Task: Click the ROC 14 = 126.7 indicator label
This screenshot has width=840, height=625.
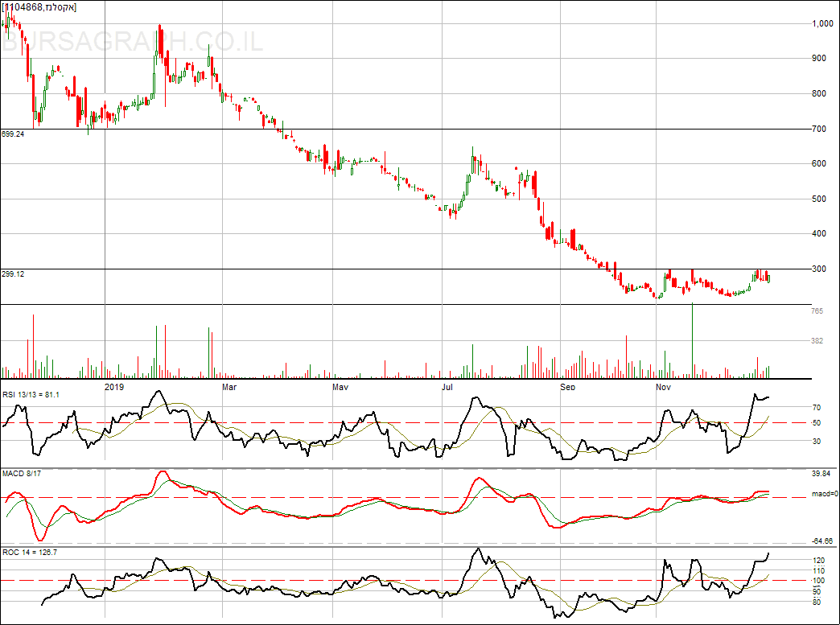Action: click(30, 553)
